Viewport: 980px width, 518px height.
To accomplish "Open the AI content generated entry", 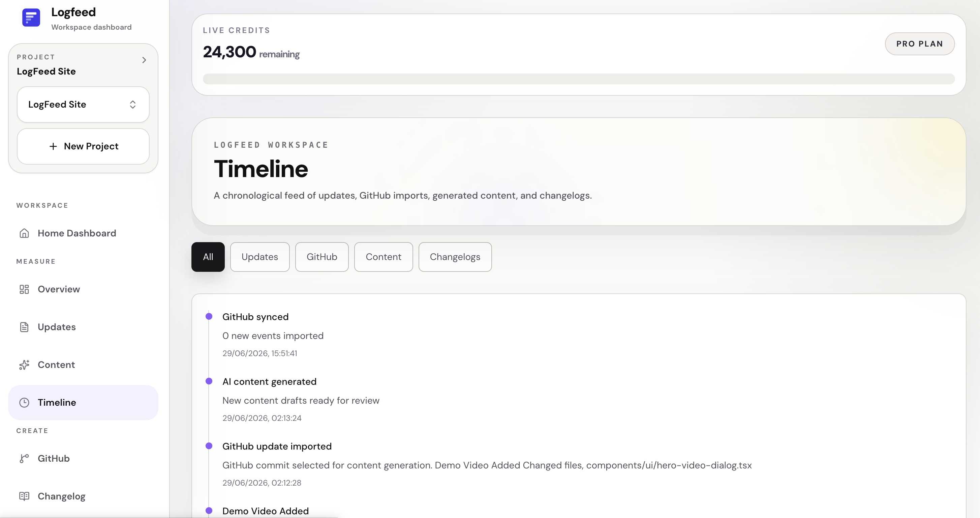I will [x=269, y=382].
